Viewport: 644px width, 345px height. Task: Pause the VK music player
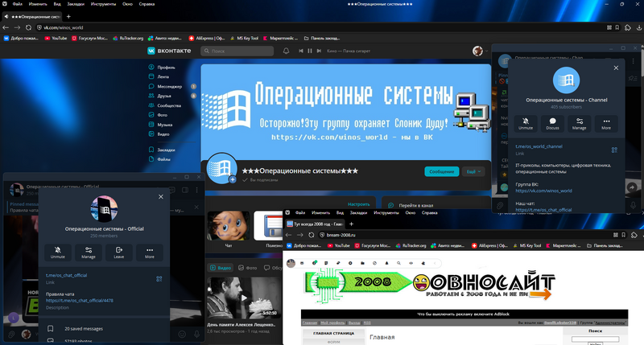[x=310, y=51]
